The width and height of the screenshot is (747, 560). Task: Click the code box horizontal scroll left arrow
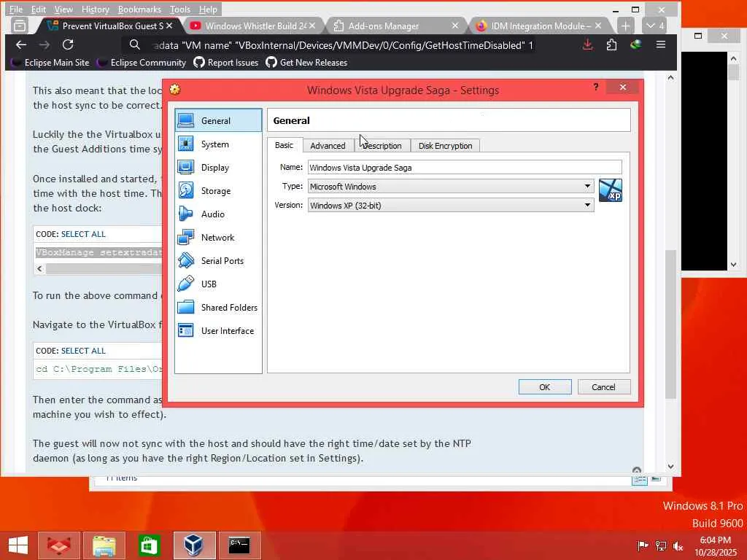pyautogui.click(x=40, y=268)
